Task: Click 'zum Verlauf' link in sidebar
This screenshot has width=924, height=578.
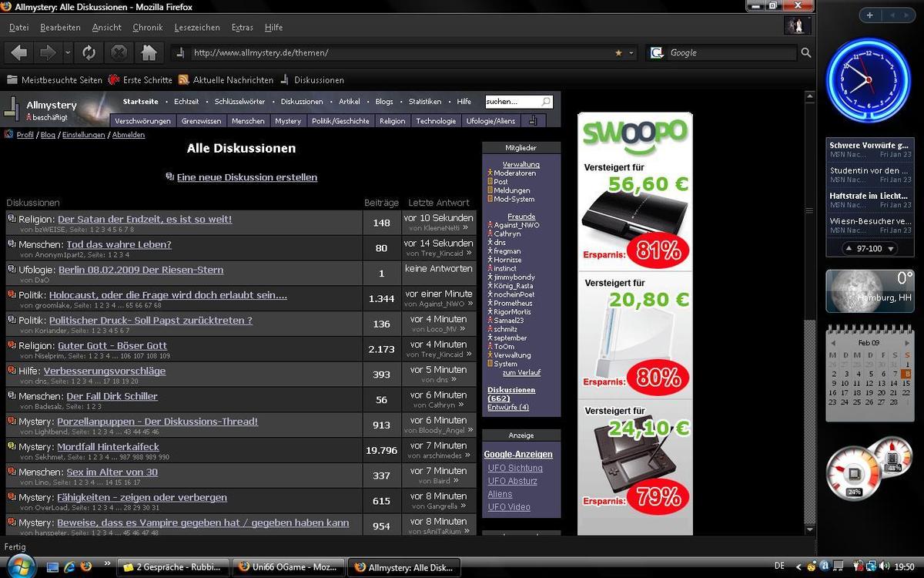Action: [521, 372]
